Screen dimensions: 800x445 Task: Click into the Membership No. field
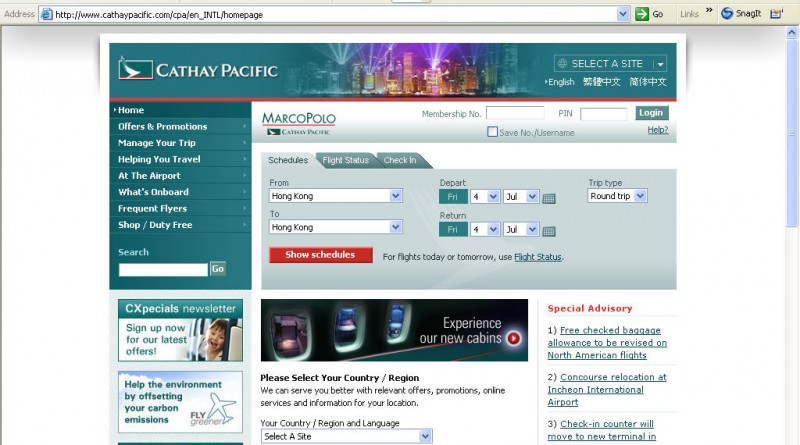click(515, 113)
